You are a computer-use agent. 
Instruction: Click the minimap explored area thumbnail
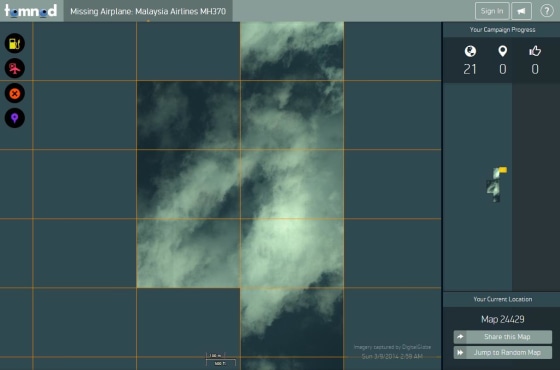[x=494, y=185]
